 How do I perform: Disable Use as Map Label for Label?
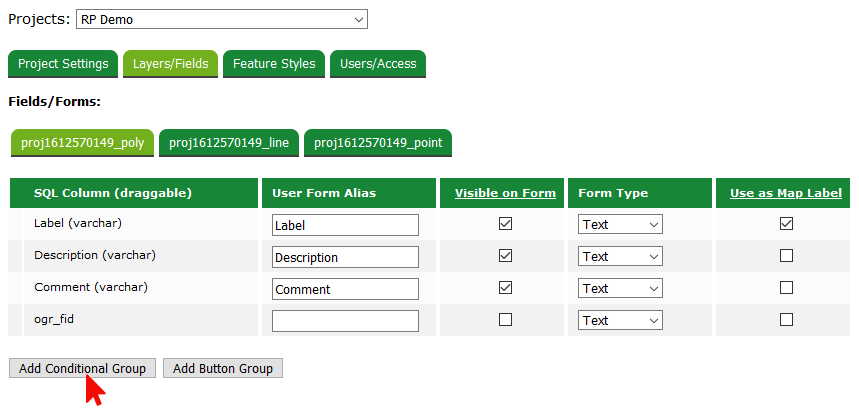click(x=786, y=224)
